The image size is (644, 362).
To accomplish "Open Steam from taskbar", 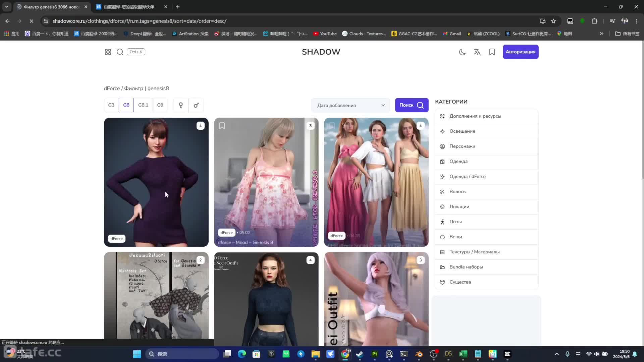I will (x=360, y=354).
